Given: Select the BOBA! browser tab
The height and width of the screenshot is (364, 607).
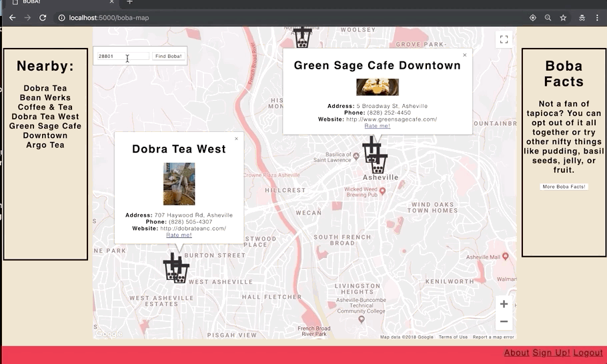Looking at the screenshot, I should coord(63,2).
